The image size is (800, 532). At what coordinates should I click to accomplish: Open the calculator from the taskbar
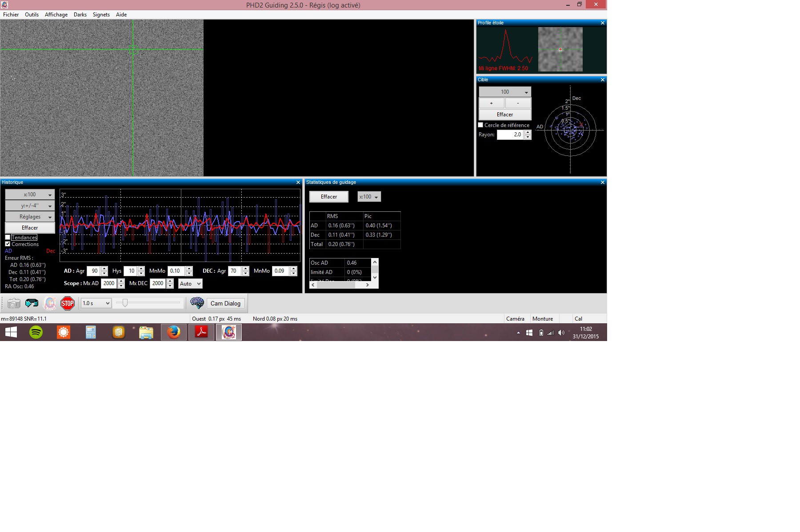tap(91, 332)
